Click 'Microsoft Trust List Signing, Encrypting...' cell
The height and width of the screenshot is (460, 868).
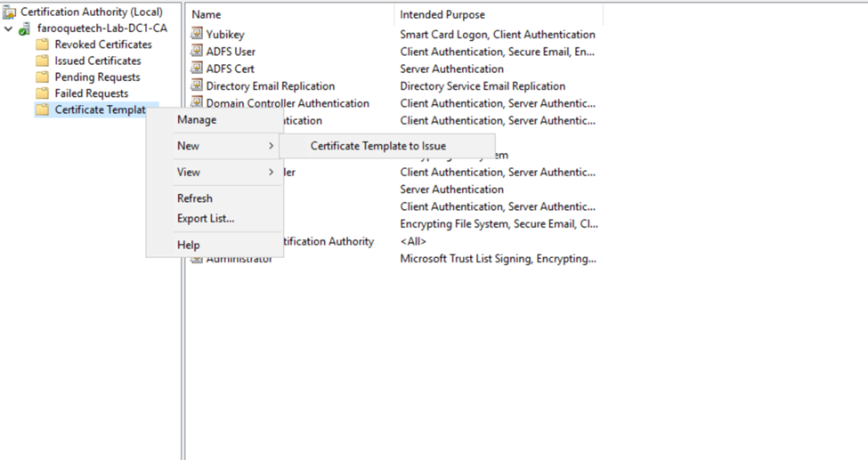(498, 259)
